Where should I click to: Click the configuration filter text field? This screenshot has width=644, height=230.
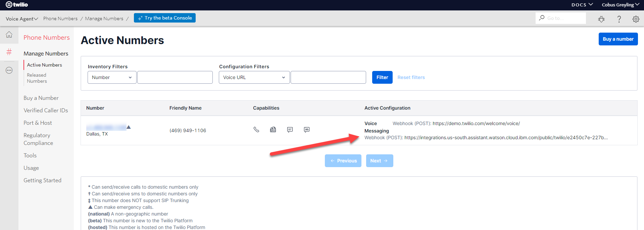click(328, 77)
